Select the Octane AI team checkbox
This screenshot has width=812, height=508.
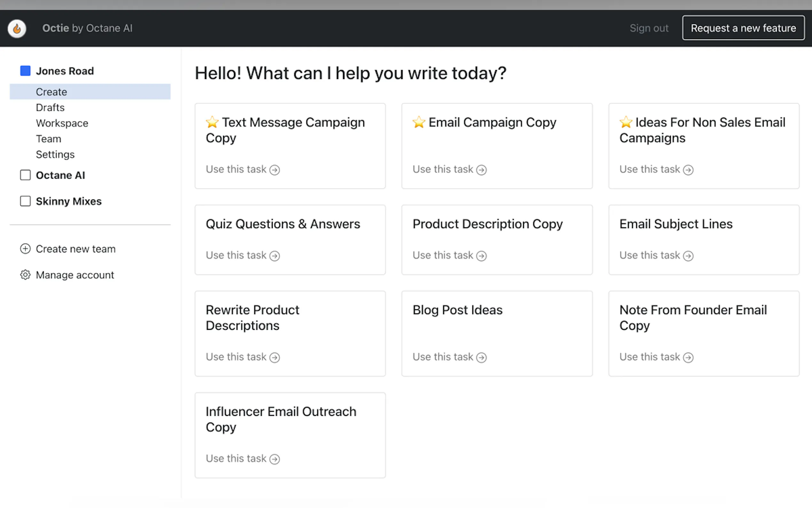25,175
